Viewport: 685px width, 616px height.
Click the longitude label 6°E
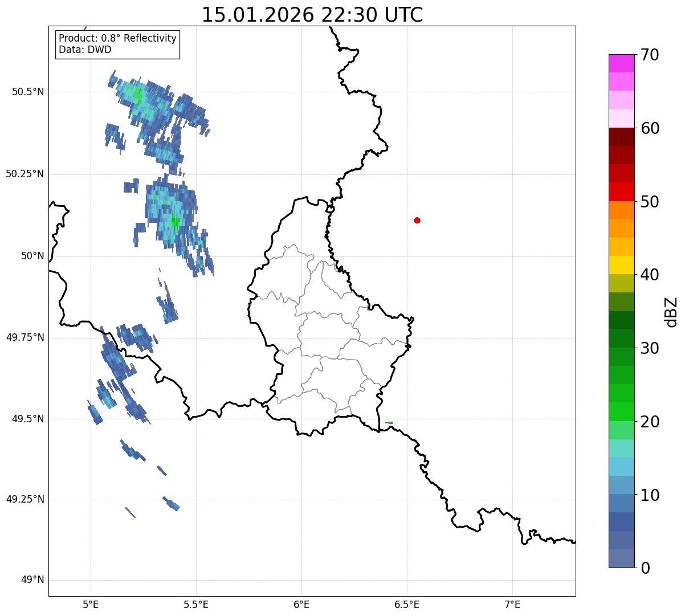[301, 605]
